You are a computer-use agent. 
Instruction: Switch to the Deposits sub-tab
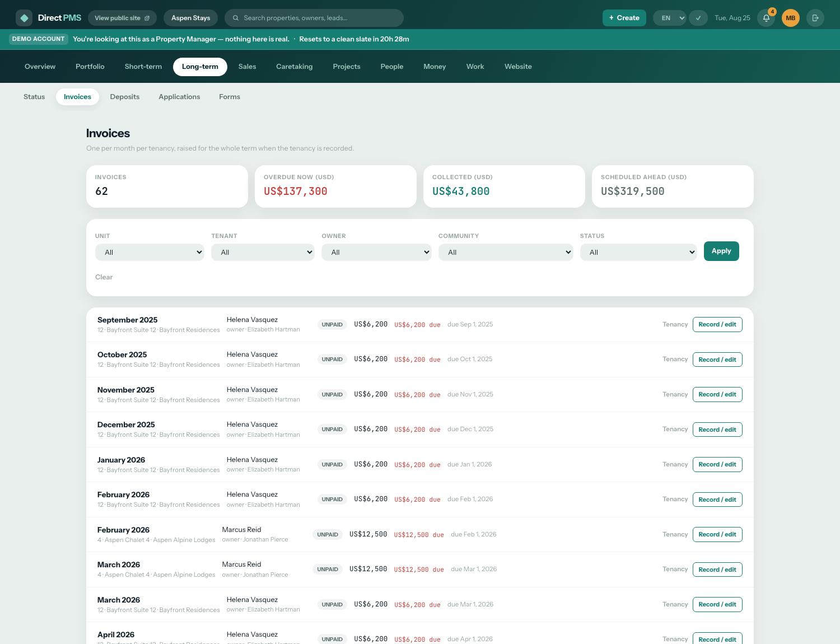pos(125,97)
